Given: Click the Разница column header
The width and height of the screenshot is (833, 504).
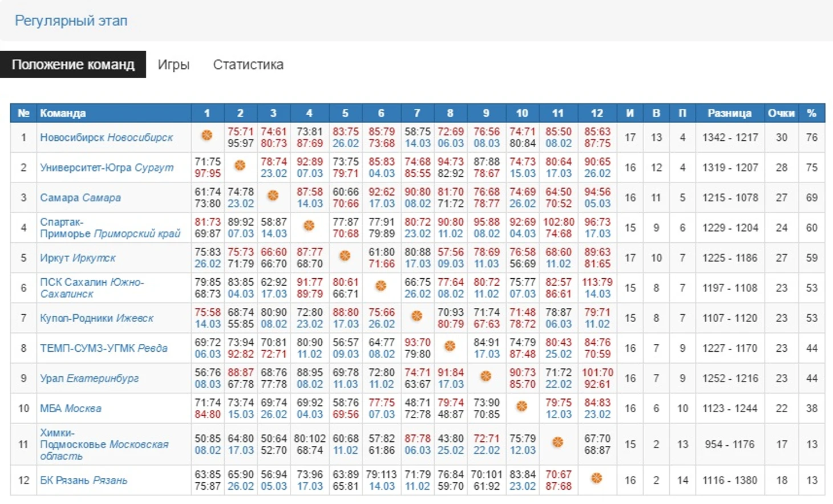Looking at the screenshot, I should pyautogui.click(x=729, y=113).
